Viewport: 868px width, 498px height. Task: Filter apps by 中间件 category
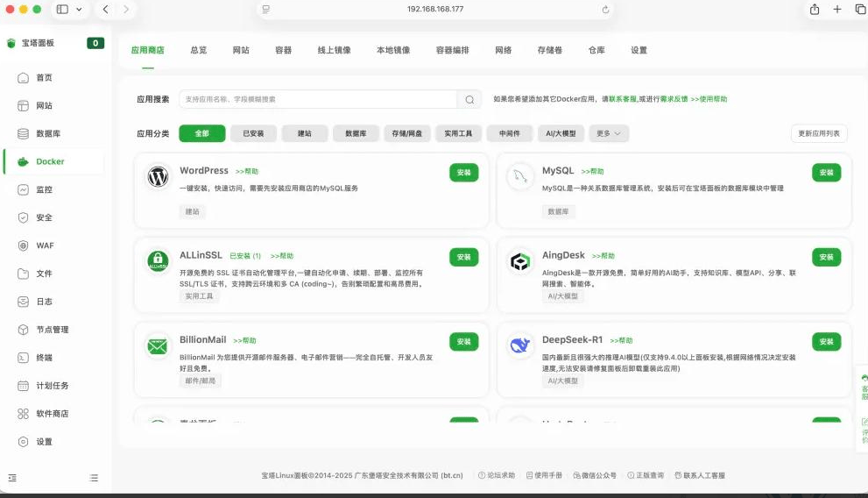[509, 133]
